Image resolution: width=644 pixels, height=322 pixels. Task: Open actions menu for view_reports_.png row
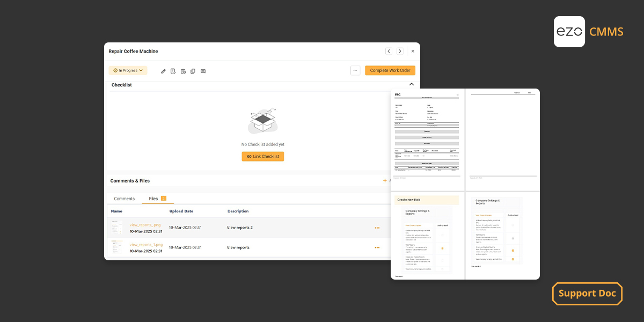pyautogui.click(x=377, y=228)
